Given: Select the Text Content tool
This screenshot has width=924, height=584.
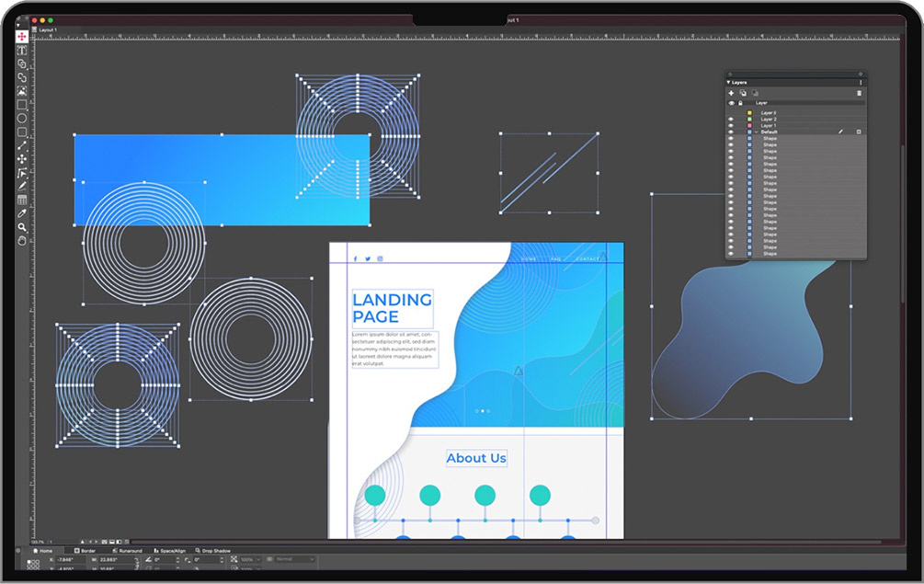Looking at the screenshot, I should [22, 50].
